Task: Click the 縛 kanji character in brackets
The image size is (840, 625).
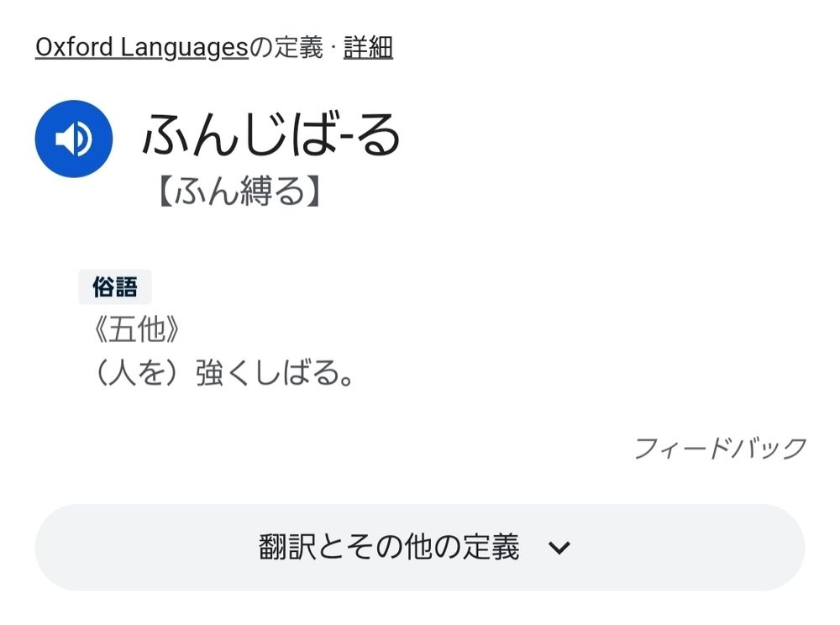Action: tap(256, 192)
